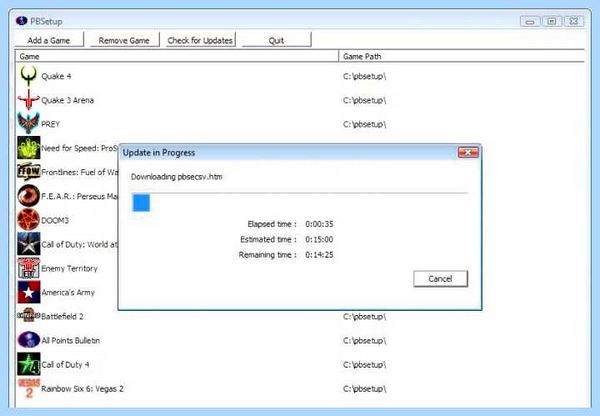600x416 pixels.
Task: Select the Call of Duty 4 text
Action: pos(65,365)
